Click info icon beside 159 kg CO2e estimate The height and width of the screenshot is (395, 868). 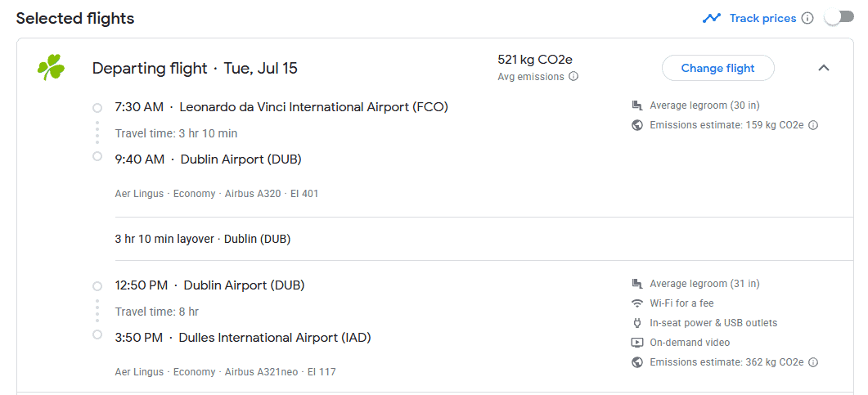click(x=813, y=125)
